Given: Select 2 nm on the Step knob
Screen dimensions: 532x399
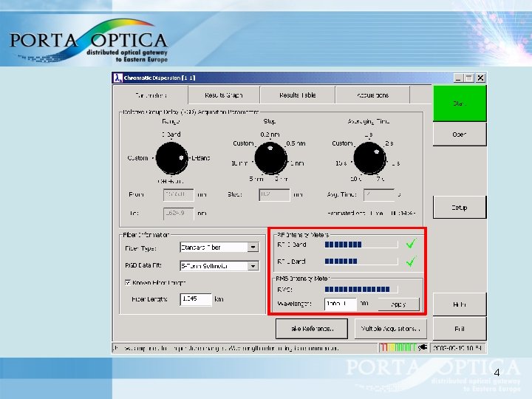Looking at the screenshot, I should (282, 179).
